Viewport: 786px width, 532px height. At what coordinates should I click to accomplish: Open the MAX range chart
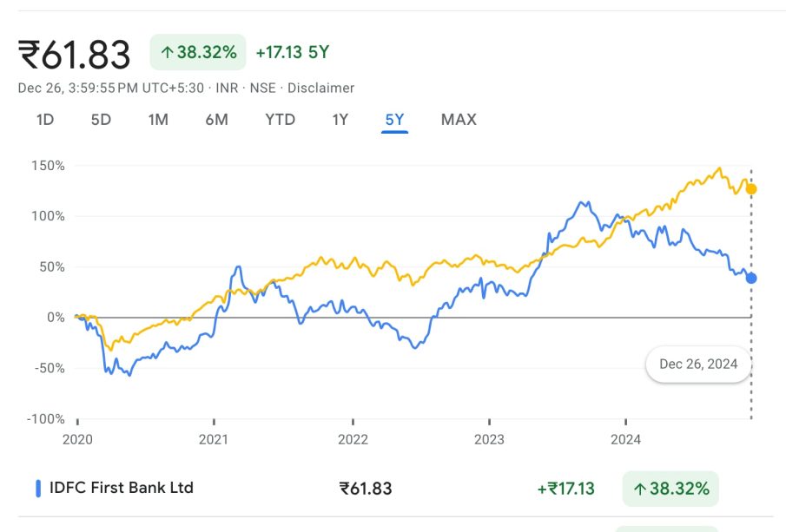pos(459,120)
